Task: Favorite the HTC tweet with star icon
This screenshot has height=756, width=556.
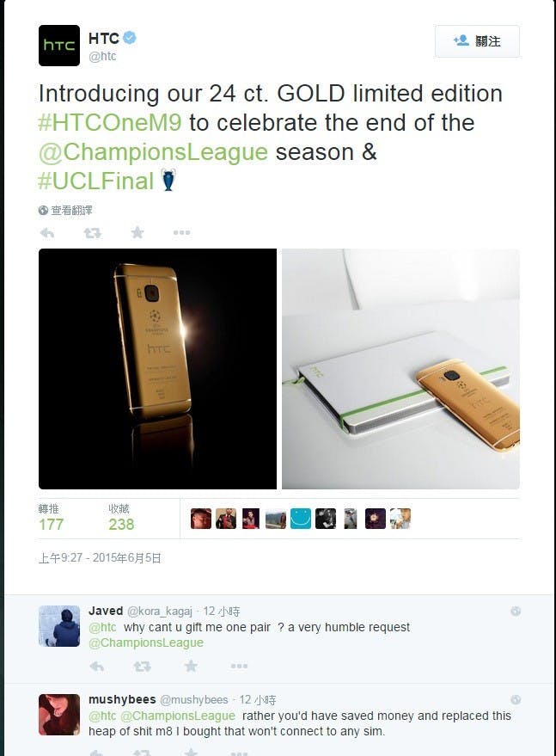Action: click(x=137, y=233)
